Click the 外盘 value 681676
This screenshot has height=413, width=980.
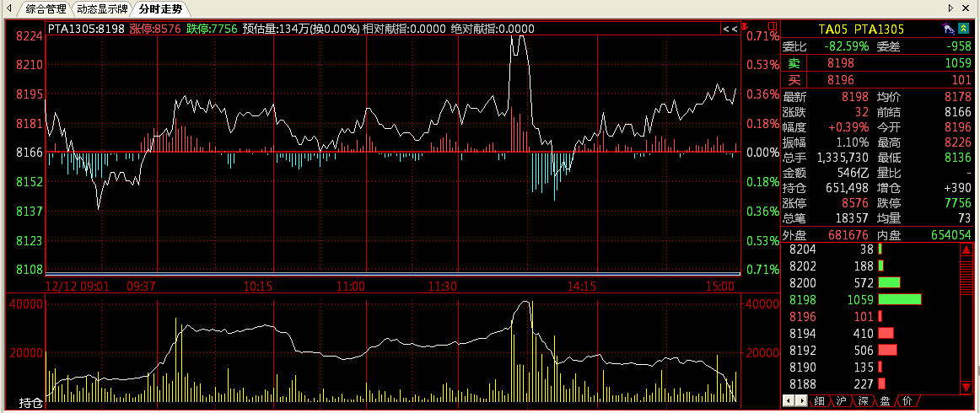pyautogui.click(x=848, y=235)
